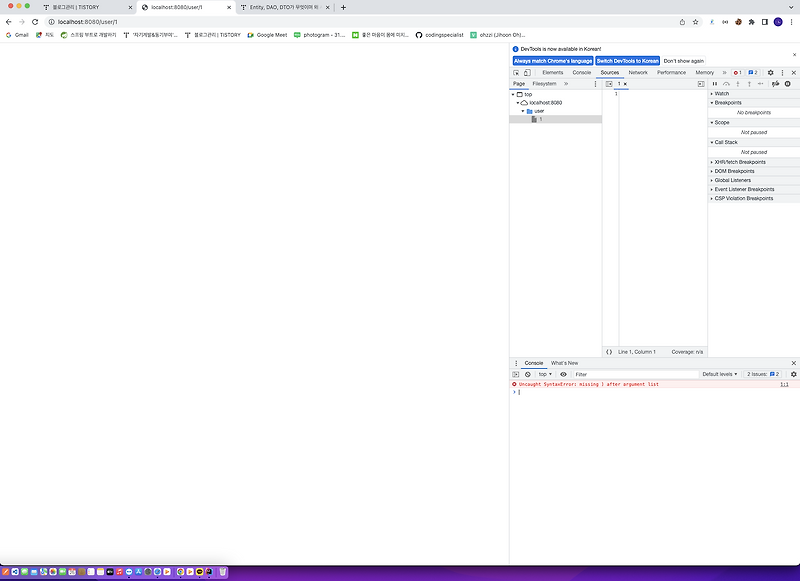Open the What's New tab
This screenshot has width=800, height=581.
coord(564,362)
